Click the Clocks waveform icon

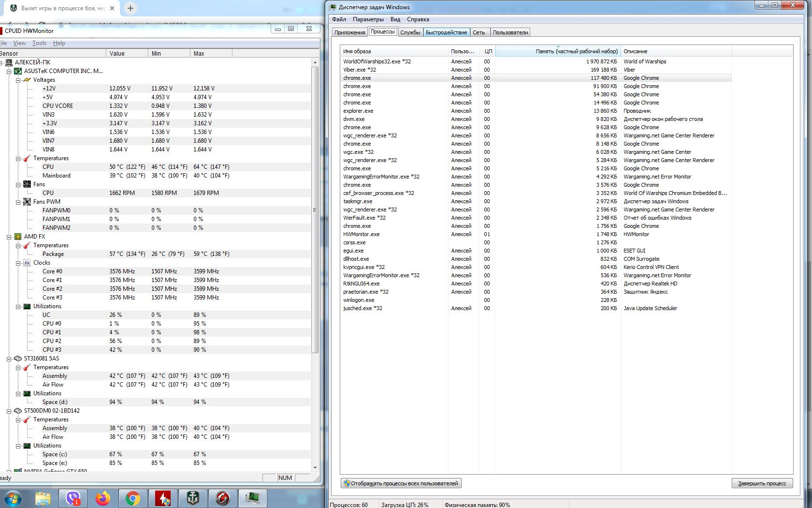click(27, 263)
